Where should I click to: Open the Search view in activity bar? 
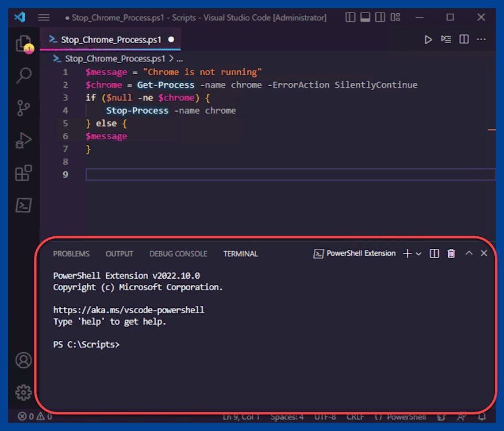[x=24, y=75]
